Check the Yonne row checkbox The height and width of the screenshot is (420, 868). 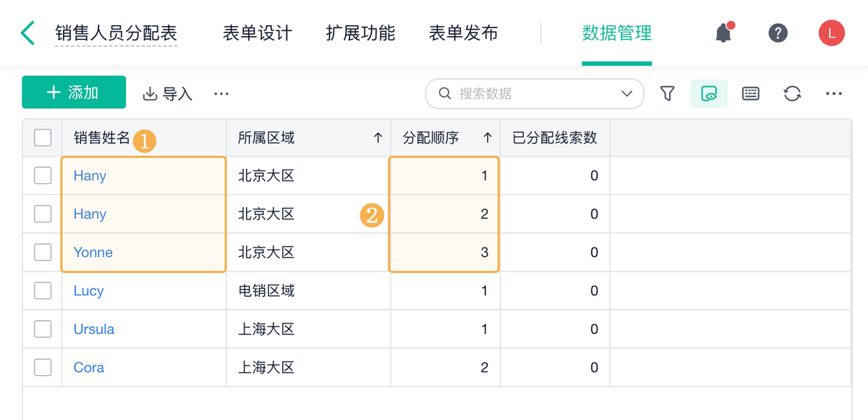click(43, 252)
